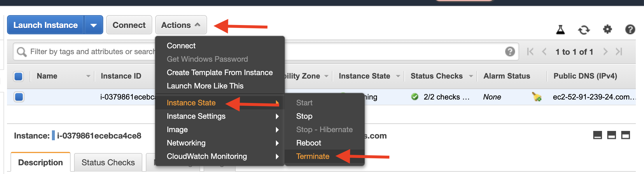This screenshot has height=174, width=644.
Task: Jump to the last results page
Action: tap(619, 52)
